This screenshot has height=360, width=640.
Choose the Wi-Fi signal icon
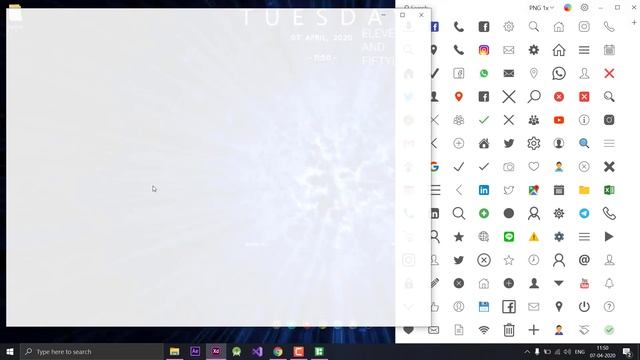click(x=484, y=330)
